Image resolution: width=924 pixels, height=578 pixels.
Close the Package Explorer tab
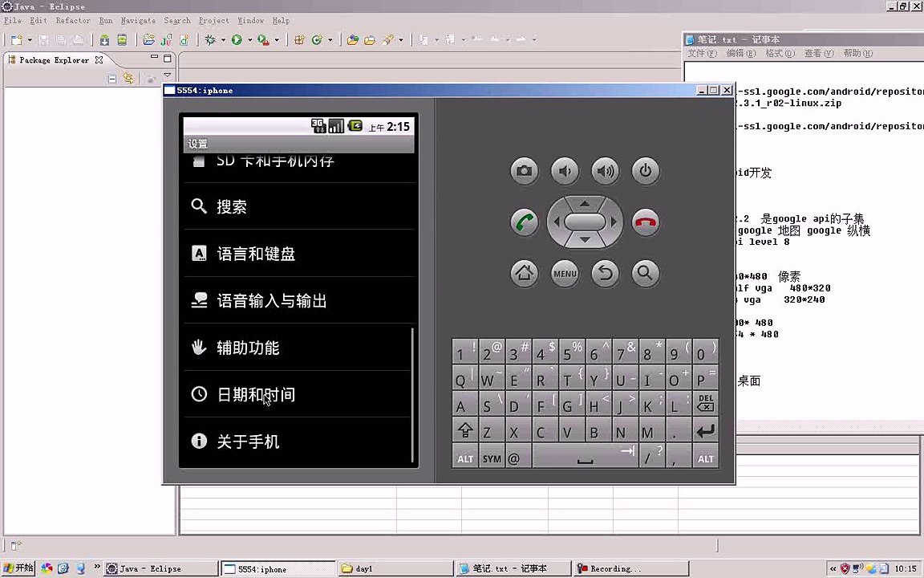(x=99, y=59)
